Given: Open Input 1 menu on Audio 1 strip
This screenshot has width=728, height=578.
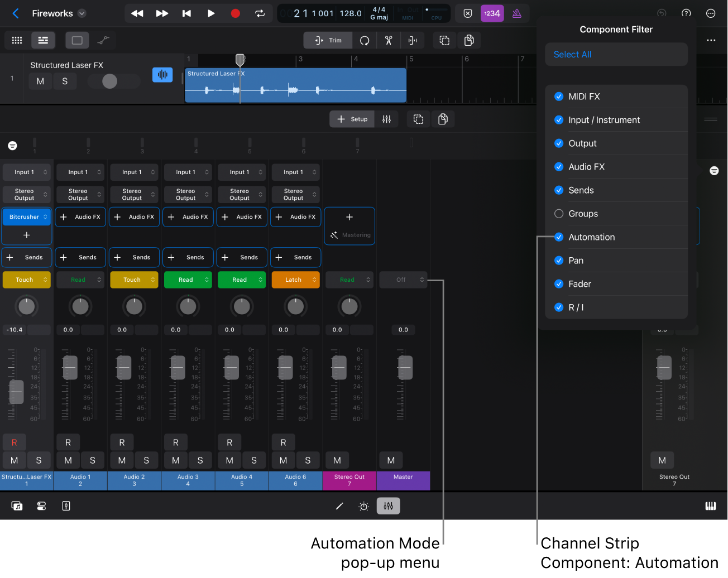Looking at the screenshot, I should point(80,172).
